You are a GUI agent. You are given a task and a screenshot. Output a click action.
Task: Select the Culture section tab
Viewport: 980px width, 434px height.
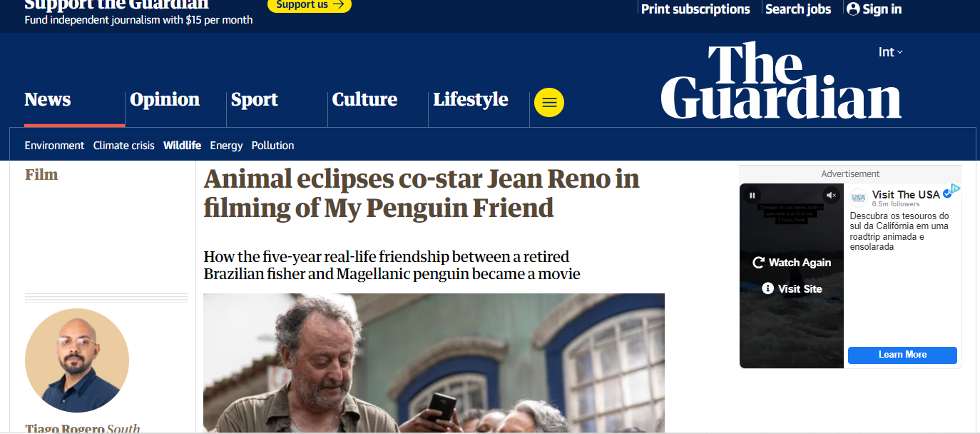pyautogui.click(x=364, y=99)
